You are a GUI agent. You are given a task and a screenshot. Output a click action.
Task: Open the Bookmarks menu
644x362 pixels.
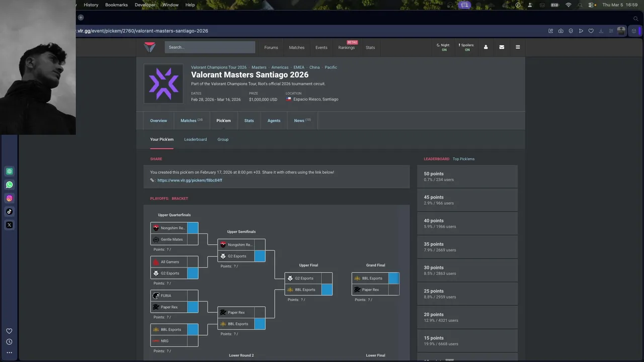(116, 5)
